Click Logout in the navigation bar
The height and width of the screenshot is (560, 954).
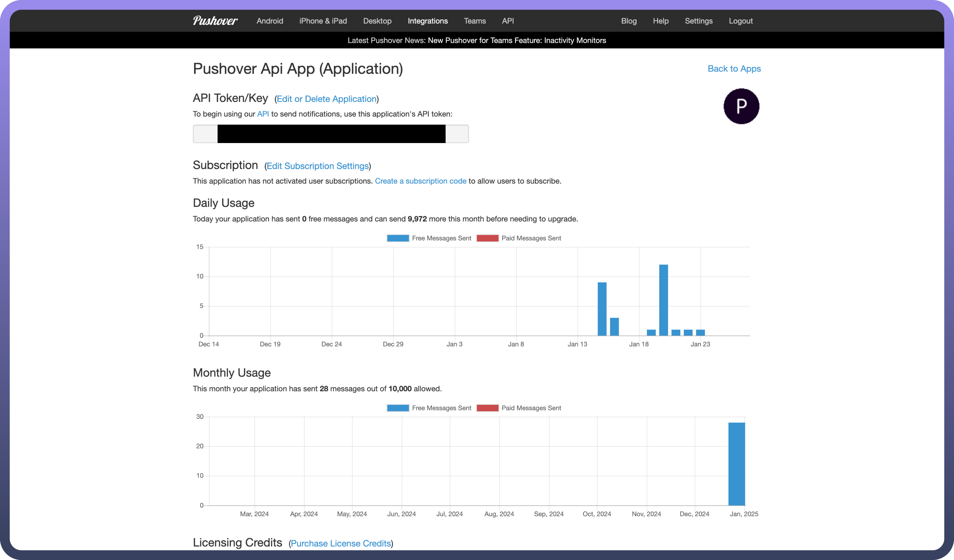[741, 21]
